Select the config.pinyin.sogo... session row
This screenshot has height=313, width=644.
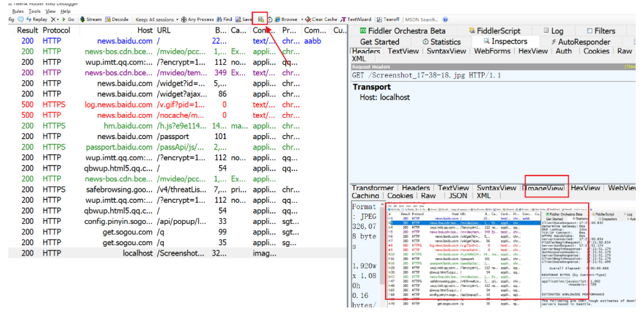click(x=178, y=221)
